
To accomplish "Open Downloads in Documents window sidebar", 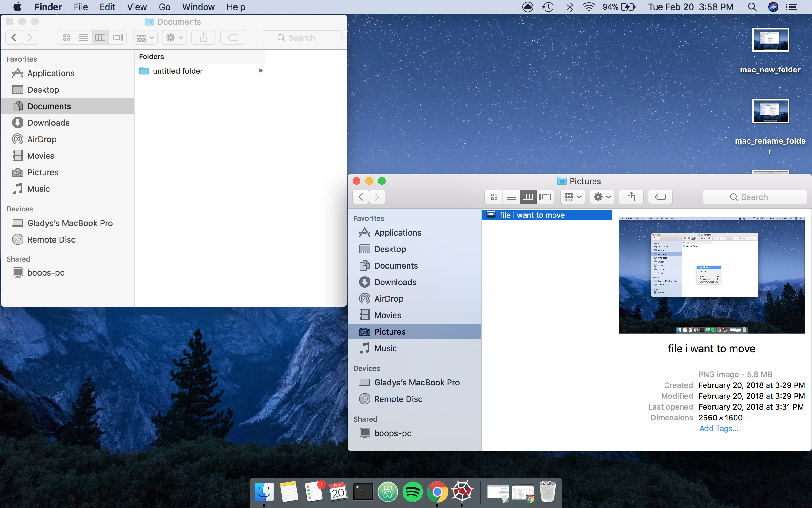I will [68, 123].
